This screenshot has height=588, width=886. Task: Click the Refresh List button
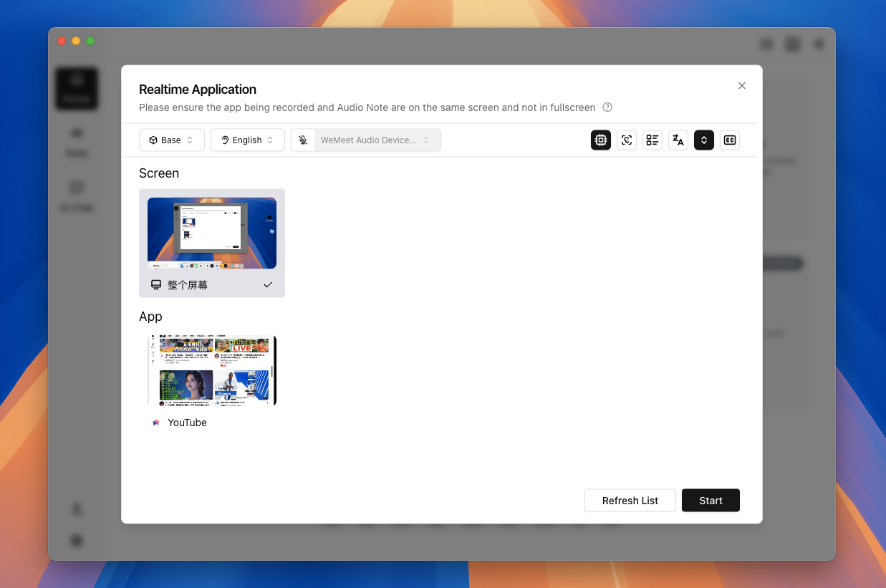click(x=630, y=501)
